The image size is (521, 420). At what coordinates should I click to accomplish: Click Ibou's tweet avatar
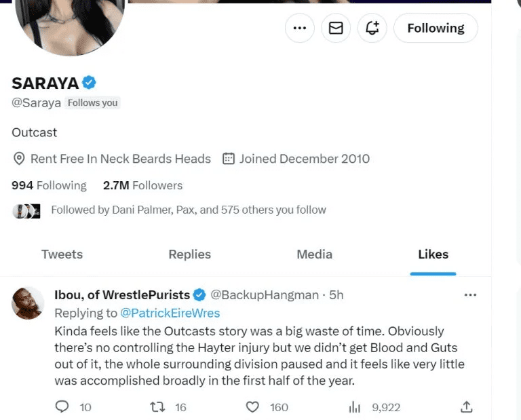pyautogui.click(x=28, y=303)
